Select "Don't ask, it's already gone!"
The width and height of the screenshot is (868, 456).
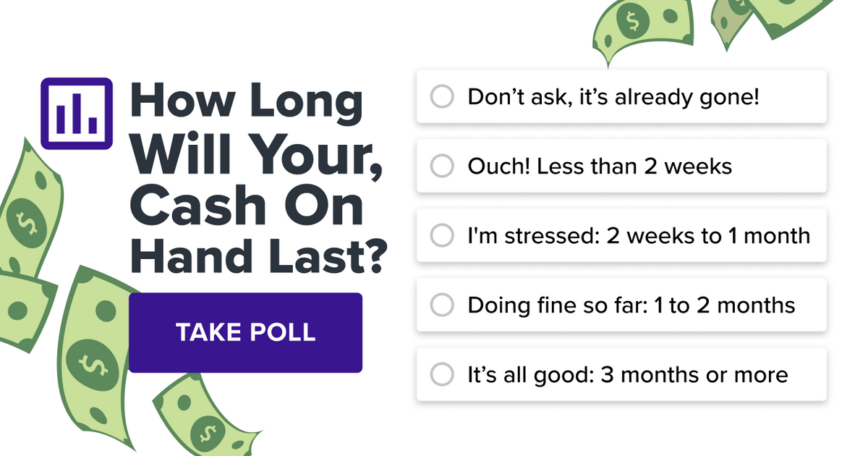coord(621,96)
